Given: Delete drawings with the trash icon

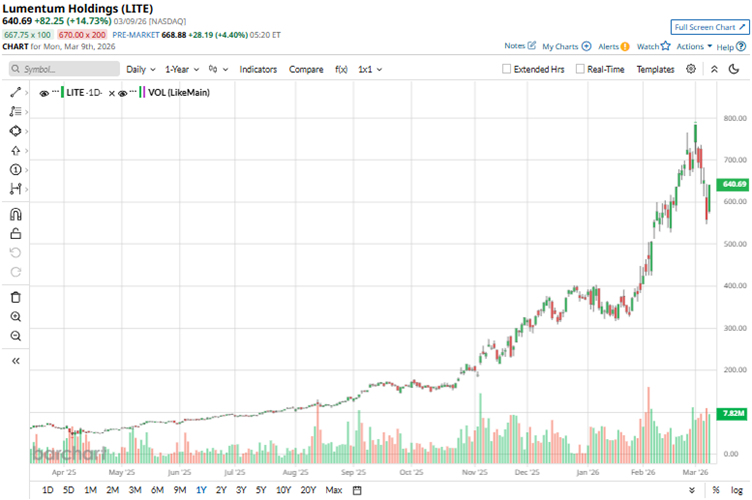Looking at the screenshot, I should (15, 297).
